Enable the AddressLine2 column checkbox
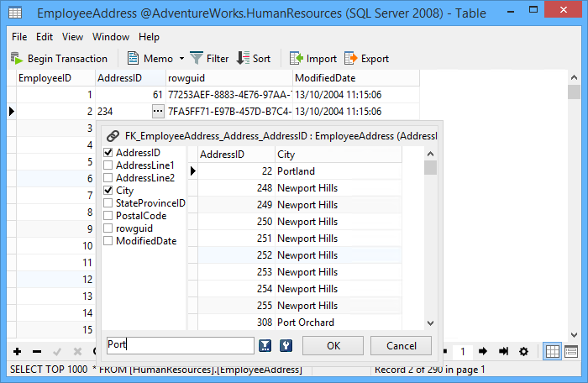This screenshot has height=383, width=588. click(108, 177)
